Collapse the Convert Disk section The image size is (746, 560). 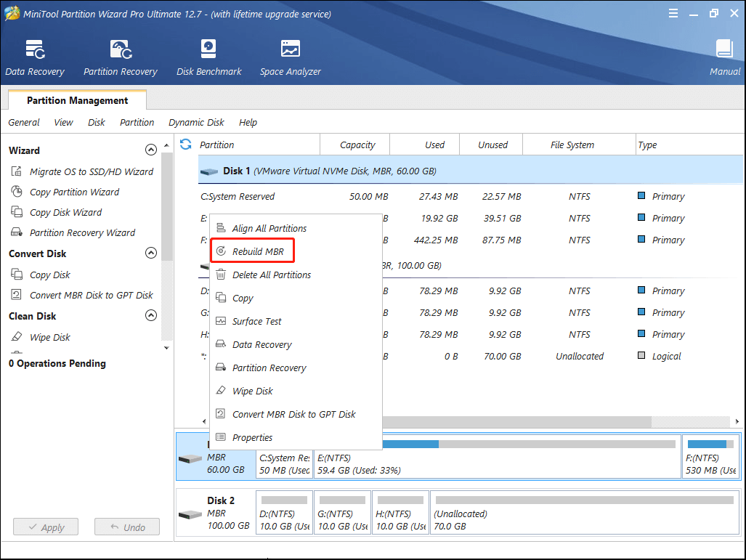pos(151,253)
